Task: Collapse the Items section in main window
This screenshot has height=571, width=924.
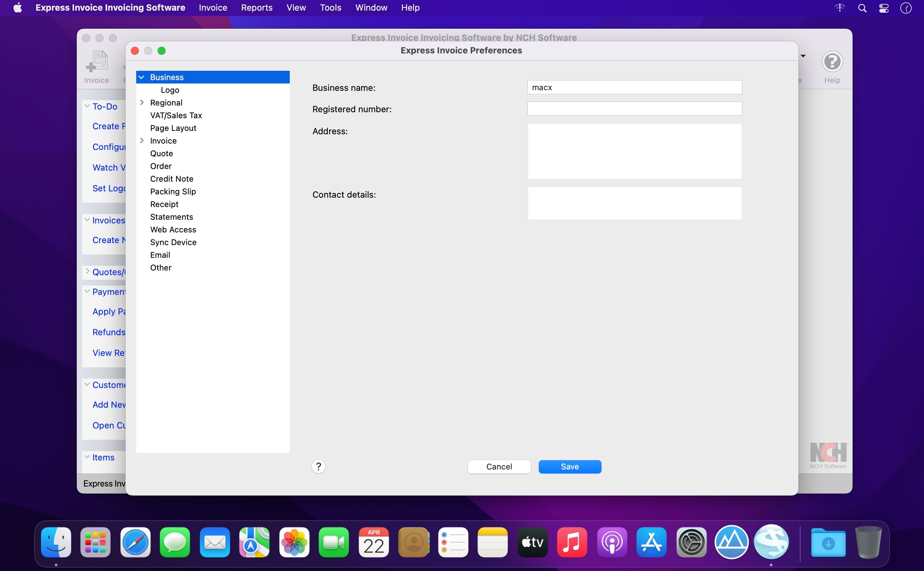Action: pyautogui.click(x=87, y=457)
